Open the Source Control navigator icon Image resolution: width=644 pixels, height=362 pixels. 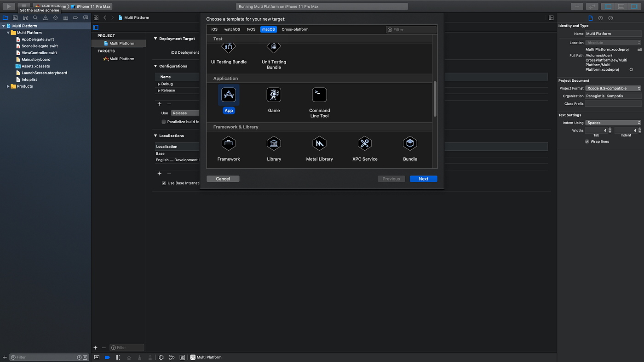point(15,18)
